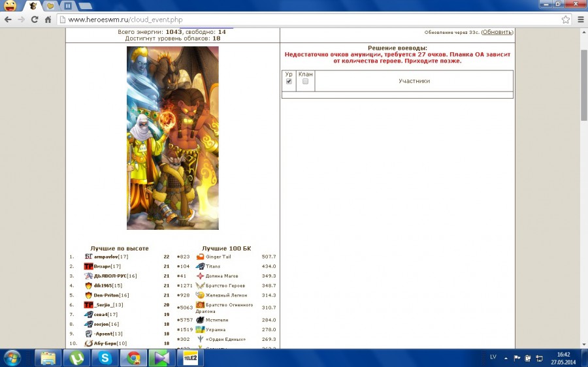Open Мстители clan link

(x=217, y=320)
